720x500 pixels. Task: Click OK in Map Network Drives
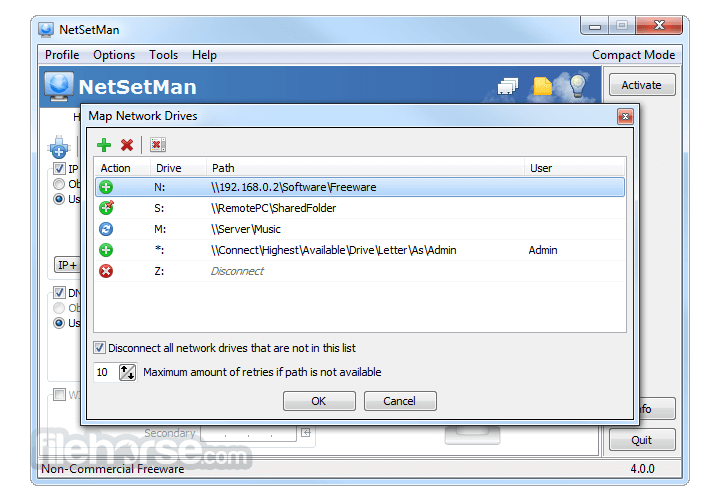point(319,401)
